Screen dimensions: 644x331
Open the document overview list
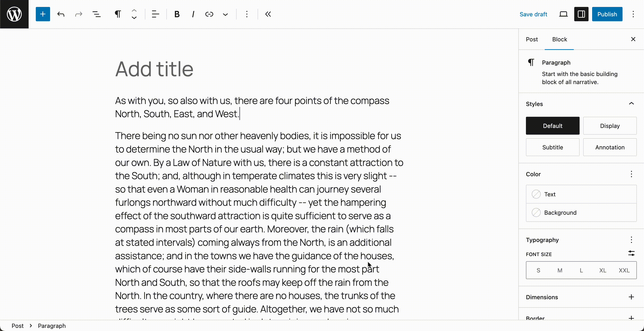point(97,14)
